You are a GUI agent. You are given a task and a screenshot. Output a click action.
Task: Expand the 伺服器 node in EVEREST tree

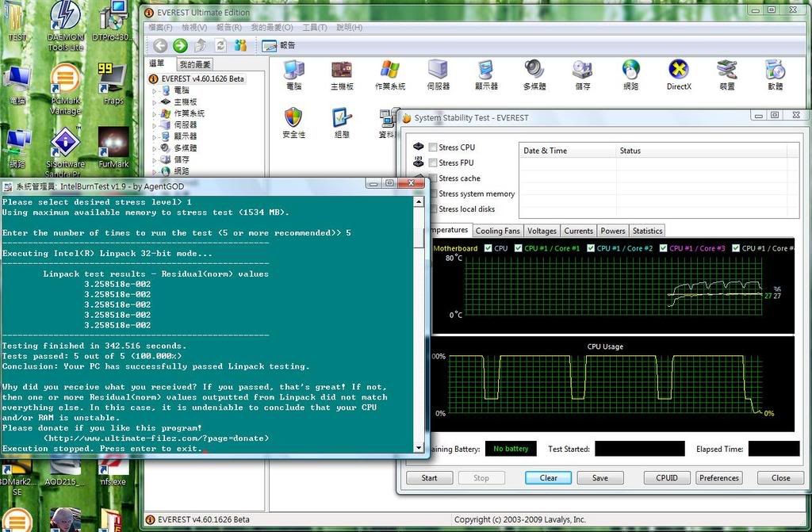click(x=155, y=124)
